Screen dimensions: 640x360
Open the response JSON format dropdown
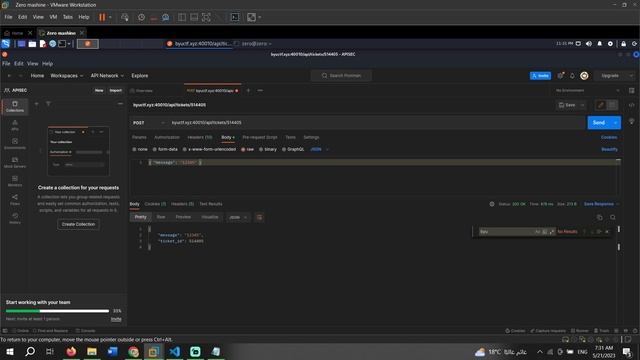coord(238,217)
